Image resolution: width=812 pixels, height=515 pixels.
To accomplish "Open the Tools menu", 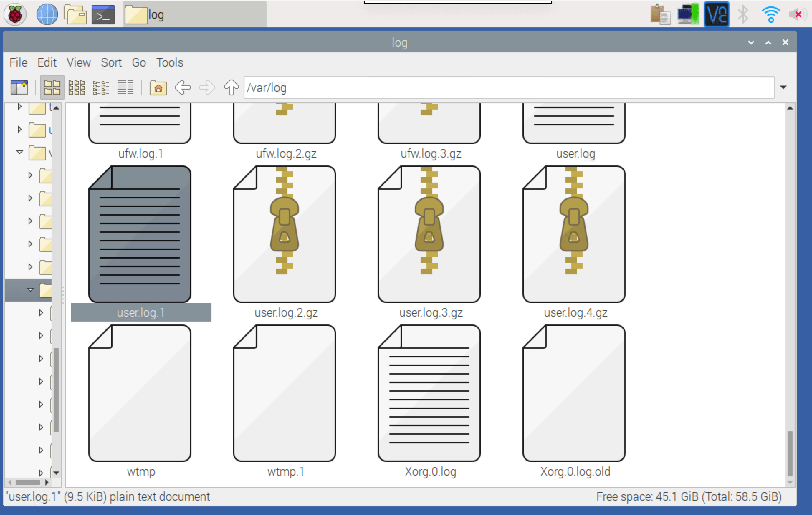I will coord(169,62).
